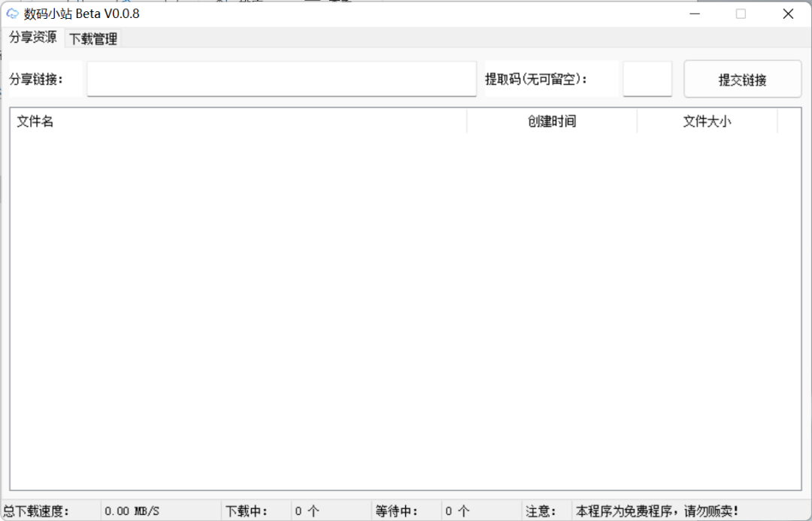Click the cloud app icon in title bar
This screenshot has height=521, width=812.
[12, 14]
